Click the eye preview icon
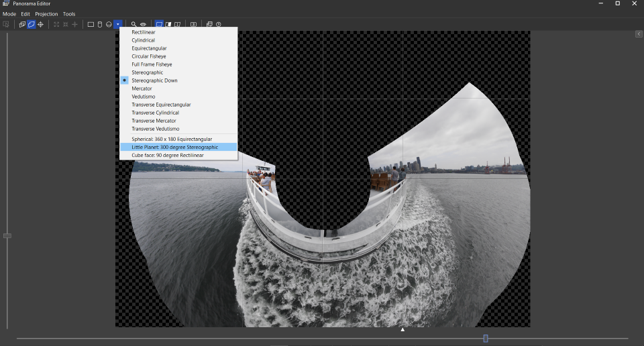 point(143,24)
